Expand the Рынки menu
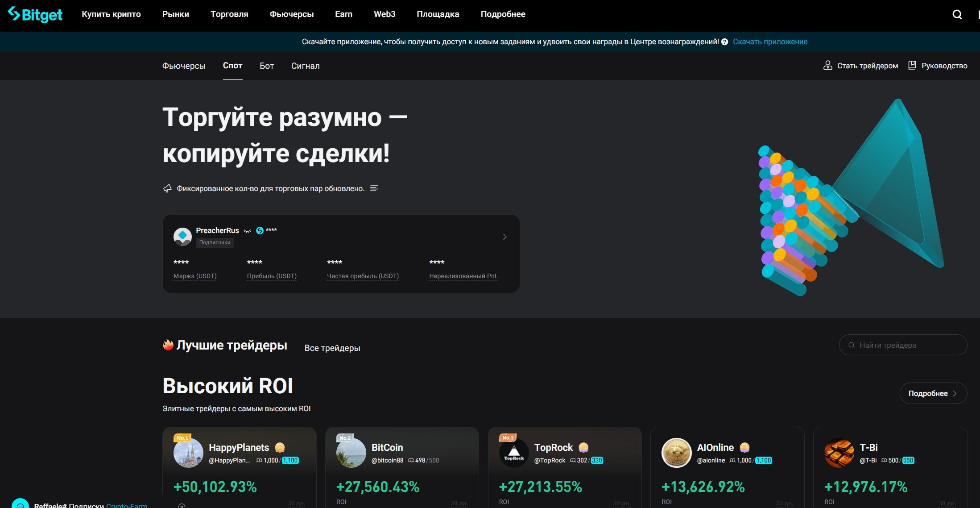This screenshot has width=980, height=508. [x=176, y=14]
